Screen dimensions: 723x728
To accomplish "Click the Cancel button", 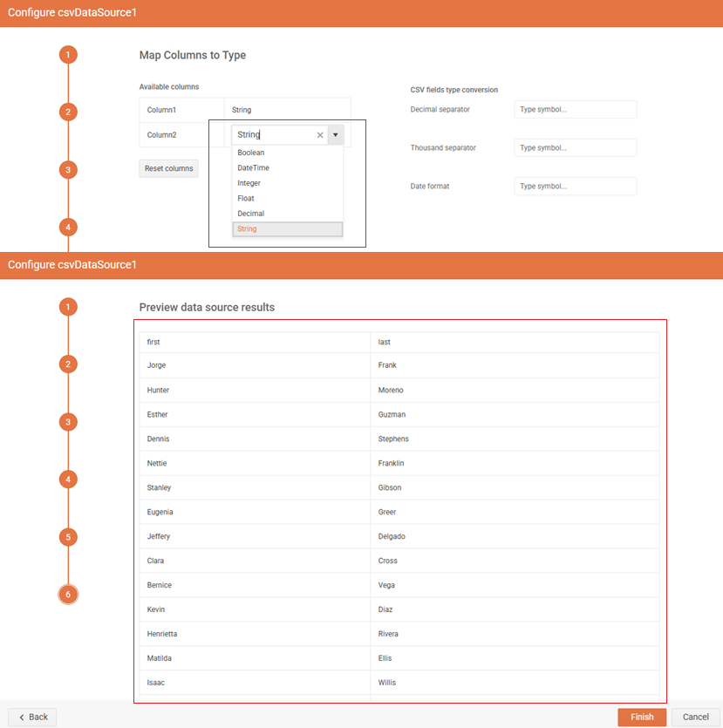I will [x=696, y=718].
